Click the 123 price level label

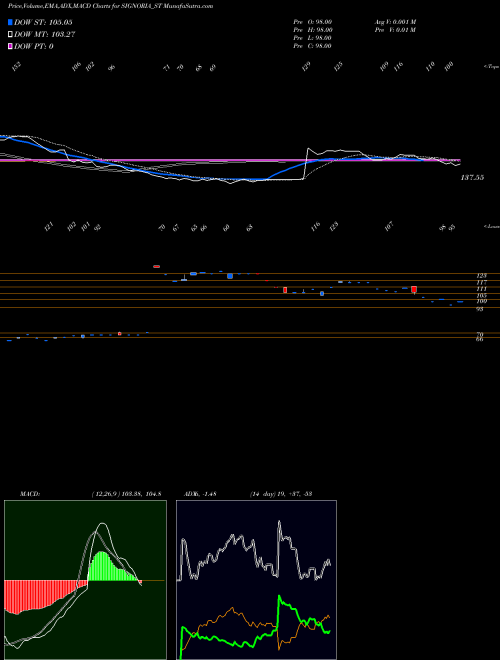[481, 276]
